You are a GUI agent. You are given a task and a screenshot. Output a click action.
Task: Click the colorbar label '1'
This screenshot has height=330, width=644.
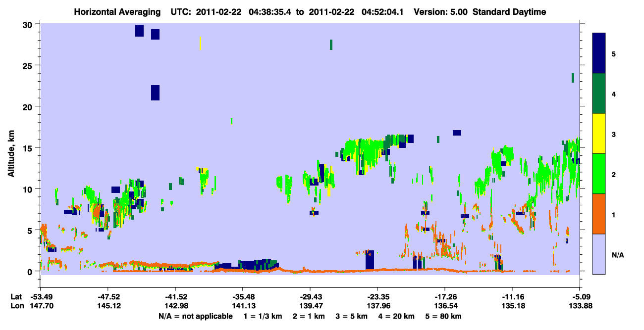pos(614,214)
